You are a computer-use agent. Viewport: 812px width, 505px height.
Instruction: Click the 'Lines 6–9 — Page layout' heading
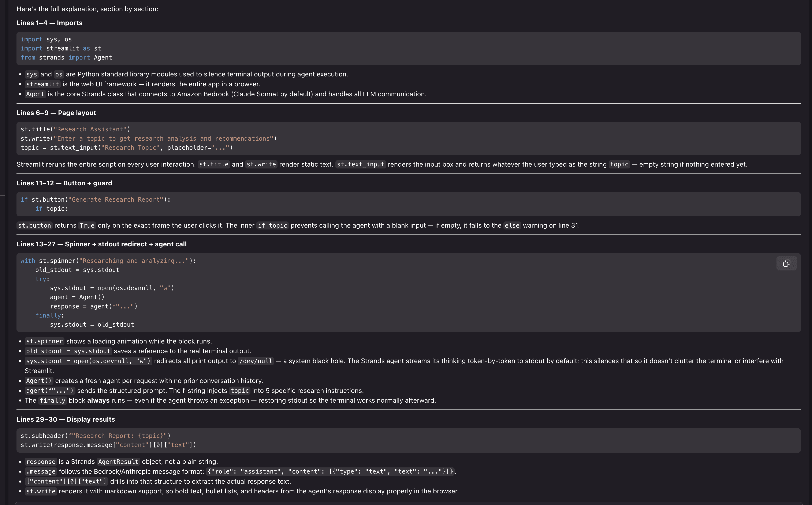(x=56, y=113)
